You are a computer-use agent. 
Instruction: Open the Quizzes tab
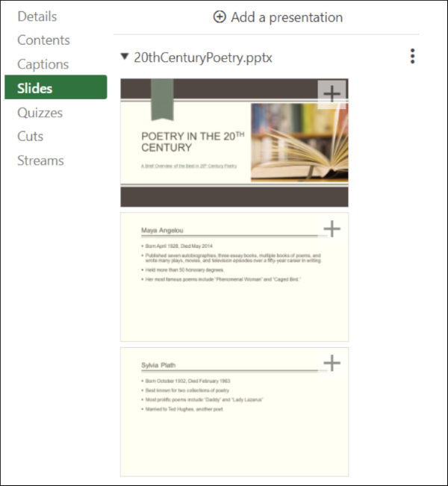click(x=40, y=113)
